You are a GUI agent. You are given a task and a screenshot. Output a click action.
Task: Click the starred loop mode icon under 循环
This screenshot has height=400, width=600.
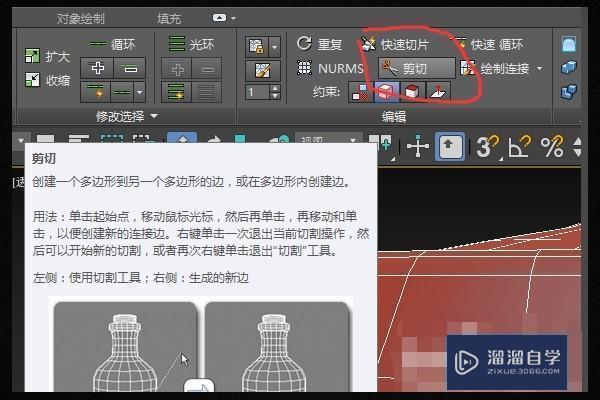pos(95,92)
